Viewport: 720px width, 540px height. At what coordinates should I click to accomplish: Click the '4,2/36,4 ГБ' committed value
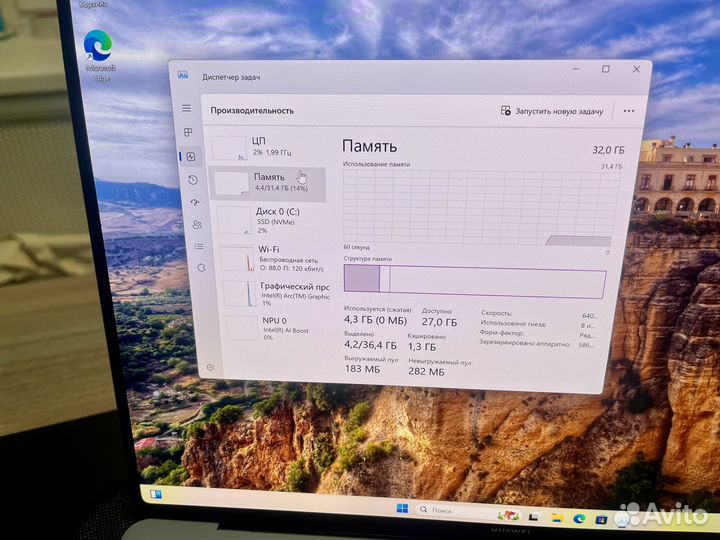371,344
